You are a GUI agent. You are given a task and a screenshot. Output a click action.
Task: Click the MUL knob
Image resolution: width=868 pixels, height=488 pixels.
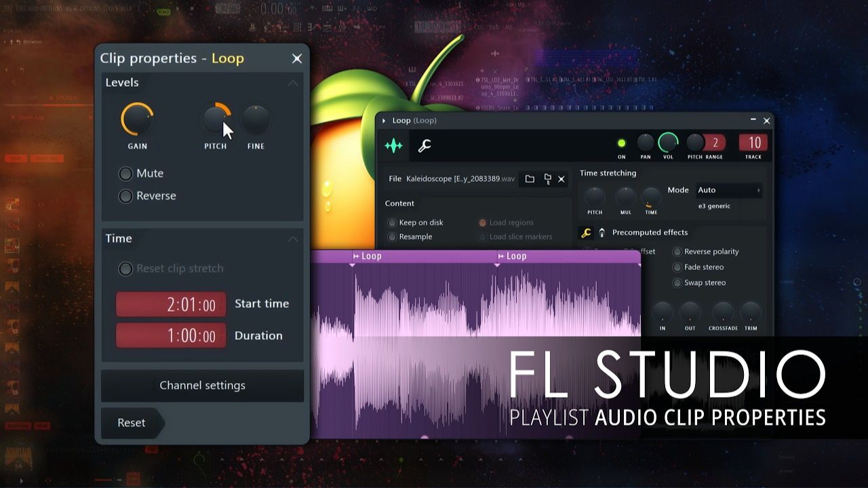click(x=625, y=198)
